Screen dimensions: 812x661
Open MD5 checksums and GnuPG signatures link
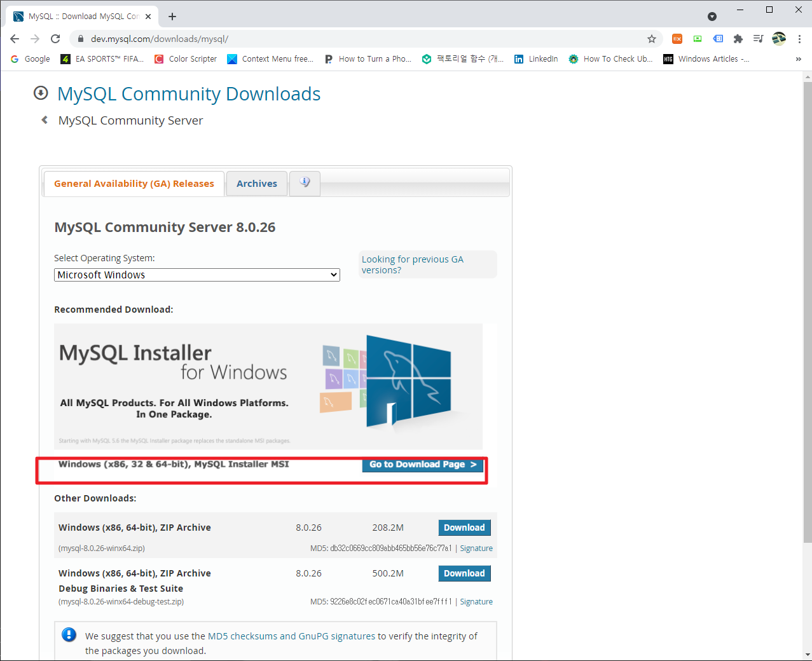(292, 636)
